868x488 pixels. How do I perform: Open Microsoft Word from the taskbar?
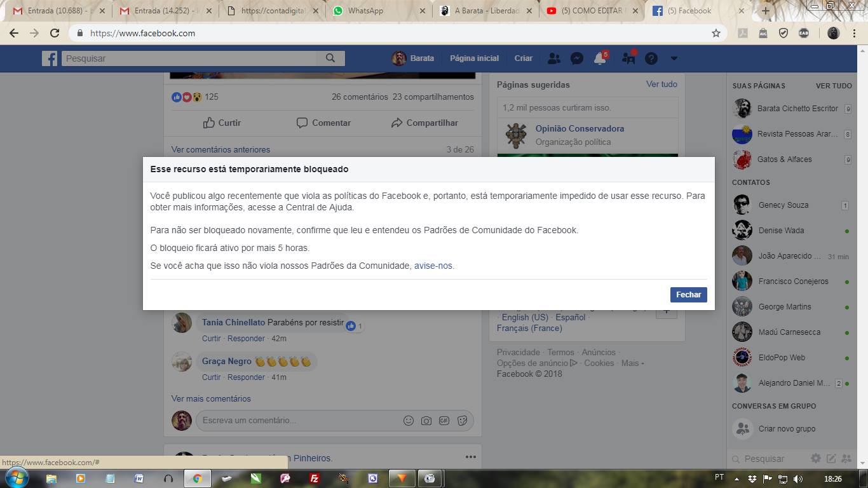pyautogui.click(x=139, y=478)
